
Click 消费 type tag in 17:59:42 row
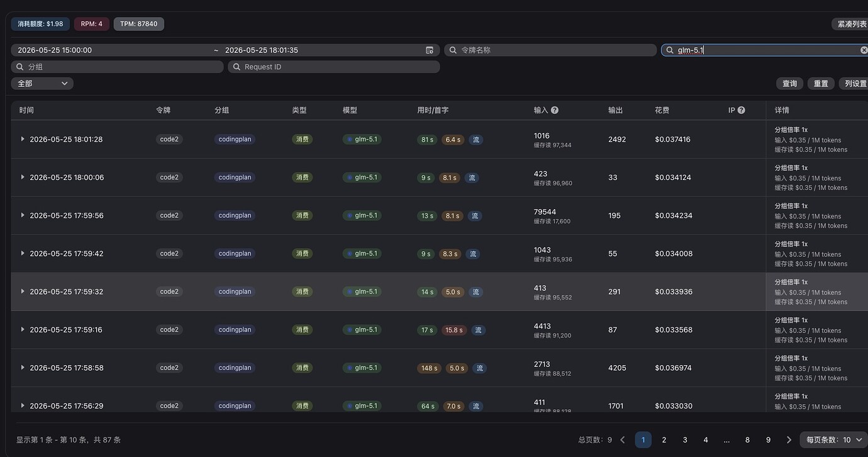click(x=303, y=254)
